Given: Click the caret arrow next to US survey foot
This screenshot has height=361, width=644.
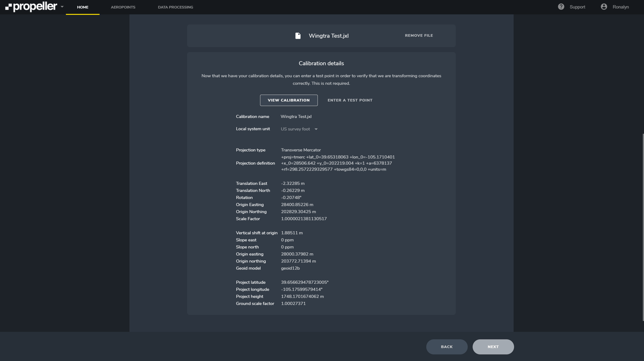Looking at the screenshot, I should coord(316,129).
